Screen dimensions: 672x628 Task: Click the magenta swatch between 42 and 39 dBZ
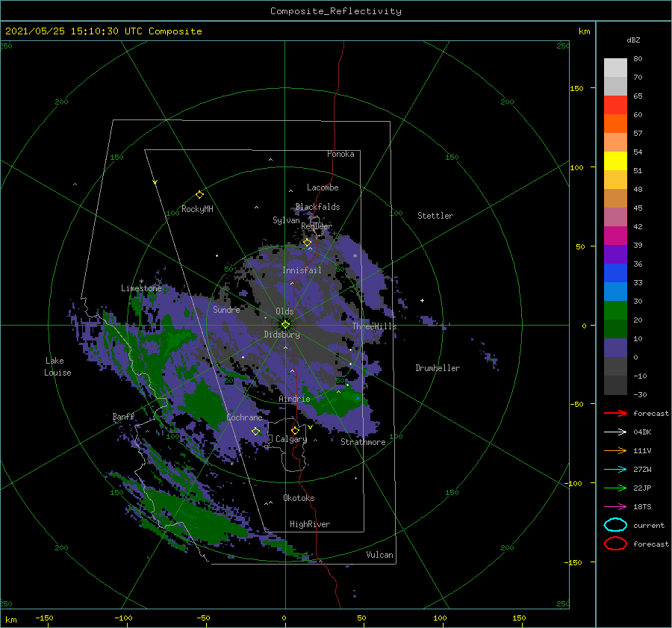point(615,236)
